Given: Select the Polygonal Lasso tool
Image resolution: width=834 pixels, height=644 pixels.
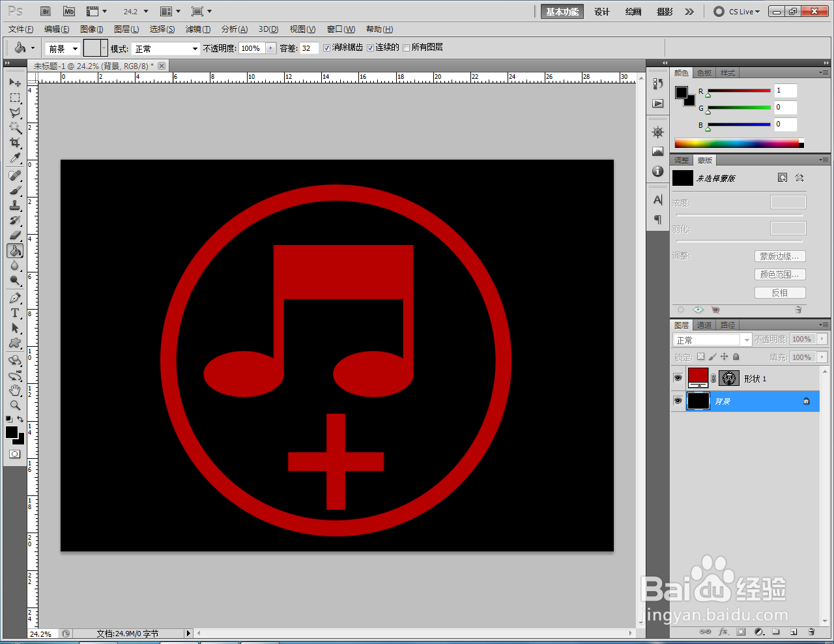Looking at the screenshot, I should [x=15, y=113].
